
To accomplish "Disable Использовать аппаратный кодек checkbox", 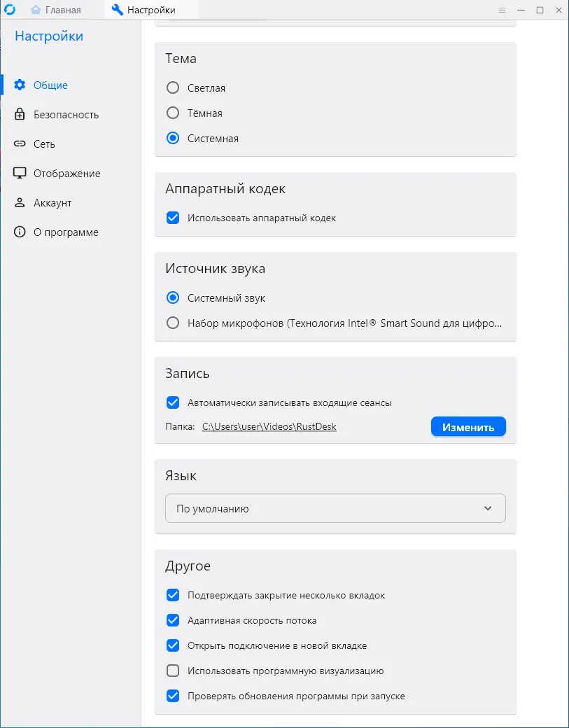I will pos(173,218).
